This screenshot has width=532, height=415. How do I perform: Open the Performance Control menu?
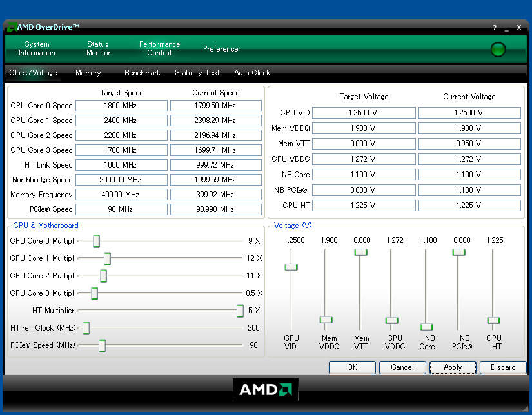159,49
